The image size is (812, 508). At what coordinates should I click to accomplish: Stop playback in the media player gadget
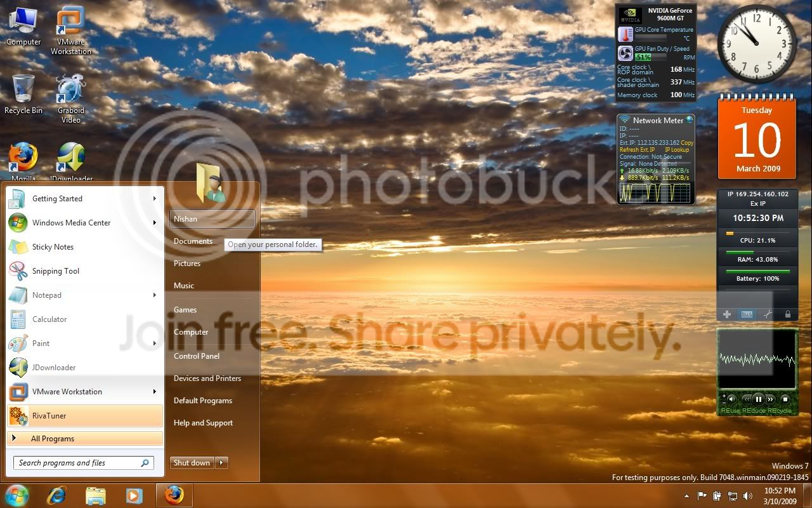(785, 399)
